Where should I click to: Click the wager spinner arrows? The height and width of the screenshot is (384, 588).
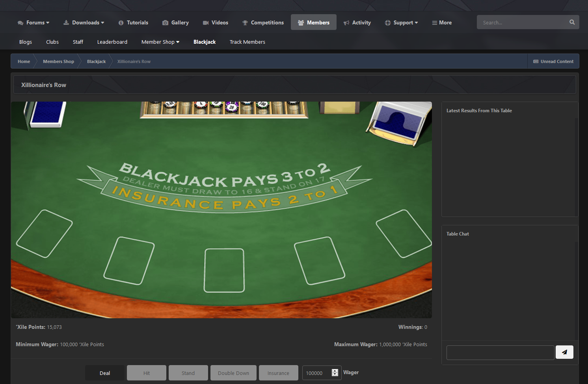click(x=335, y=373)
